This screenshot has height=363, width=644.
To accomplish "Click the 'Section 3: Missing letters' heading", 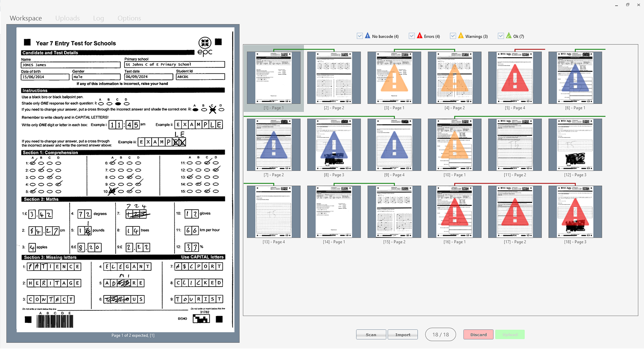I will tap(50, 258).
